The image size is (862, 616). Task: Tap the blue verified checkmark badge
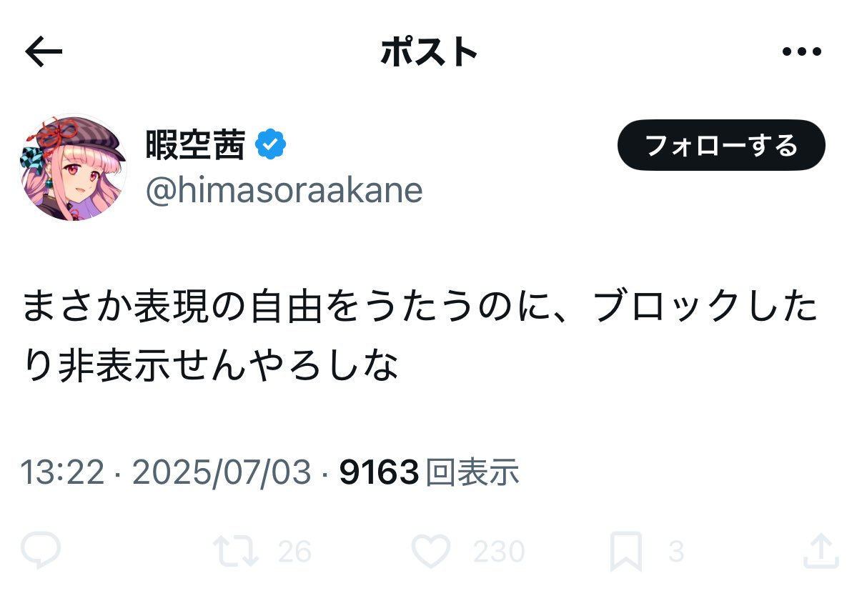click(x=272, y=146)
